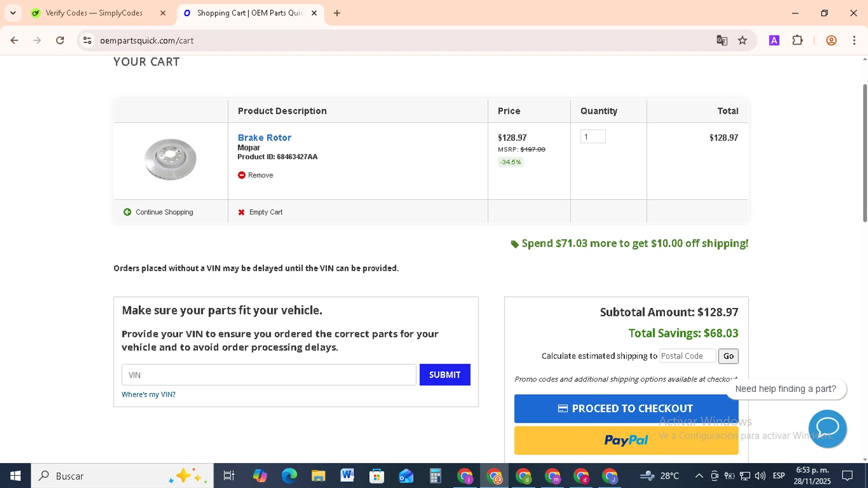Image resolution: width=868 pixels, height=488 pixels.
Task: Open Microsoft Store from the taskbar
Action: (377, 476)
